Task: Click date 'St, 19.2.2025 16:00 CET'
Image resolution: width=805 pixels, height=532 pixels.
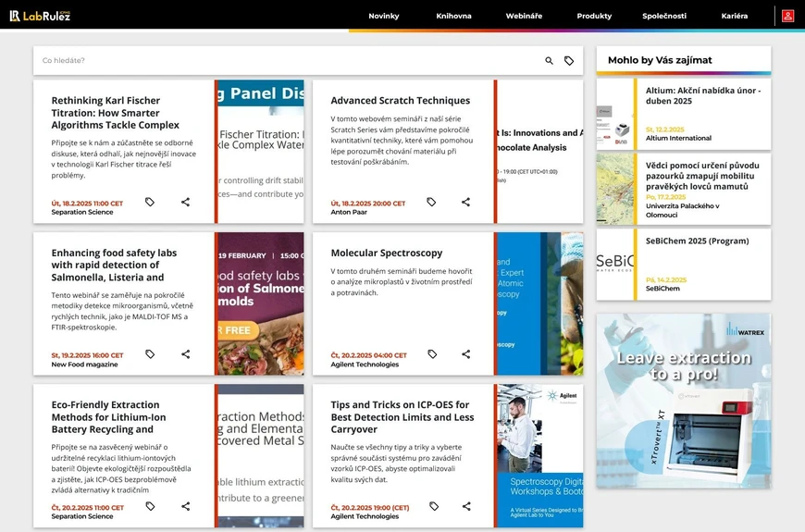Action: [x=87, y=355]
